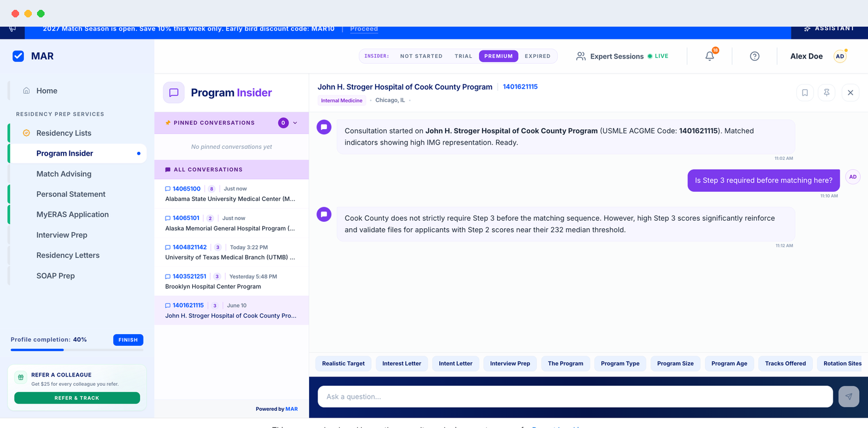
Task: Click Finish profile completion button
Action: (x=128, y=340)
